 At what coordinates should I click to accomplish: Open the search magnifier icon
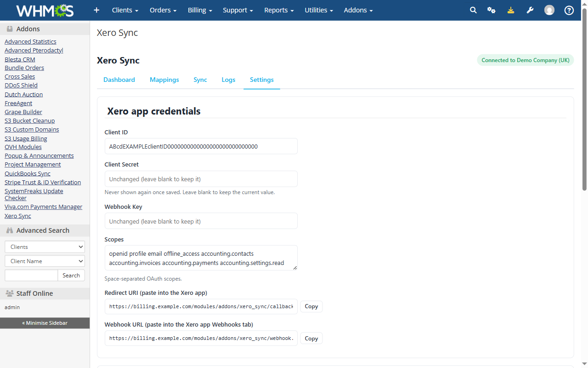pyautogui.click(x=473, y=10)
